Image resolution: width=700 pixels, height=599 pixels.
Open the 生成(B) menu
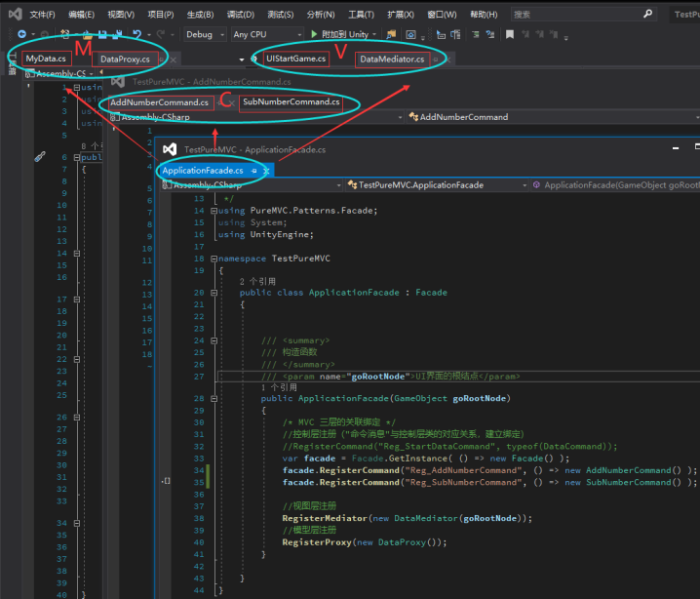[201, 15]
